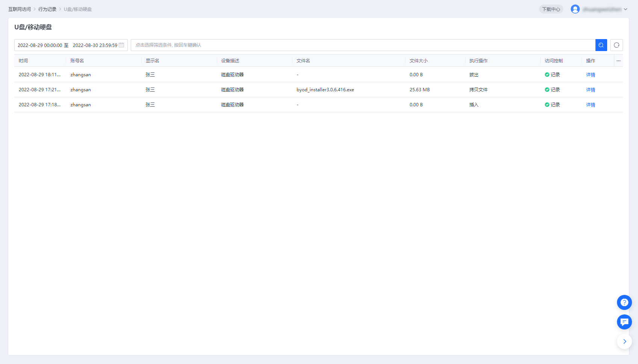This screenshot has height=364, width=638.
Task: Focus the filter condition search field
Action: coord(363,45)
